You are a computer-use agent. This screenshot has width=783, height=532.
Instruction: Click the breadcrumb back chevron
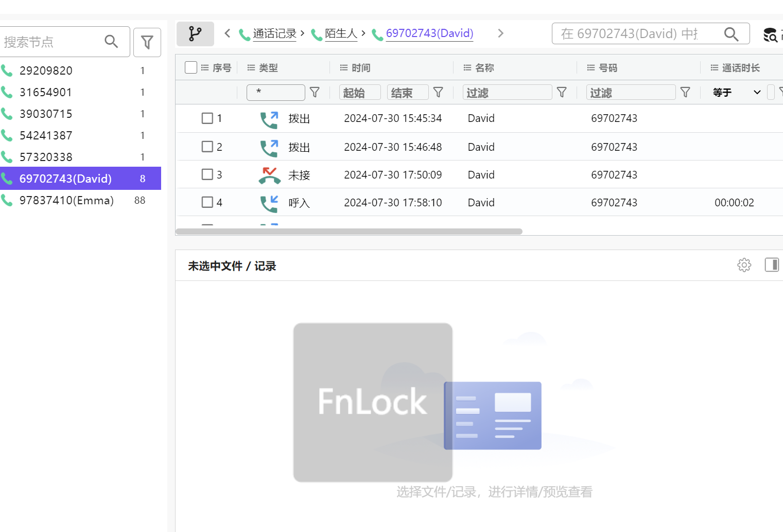(x=227, y=33)
